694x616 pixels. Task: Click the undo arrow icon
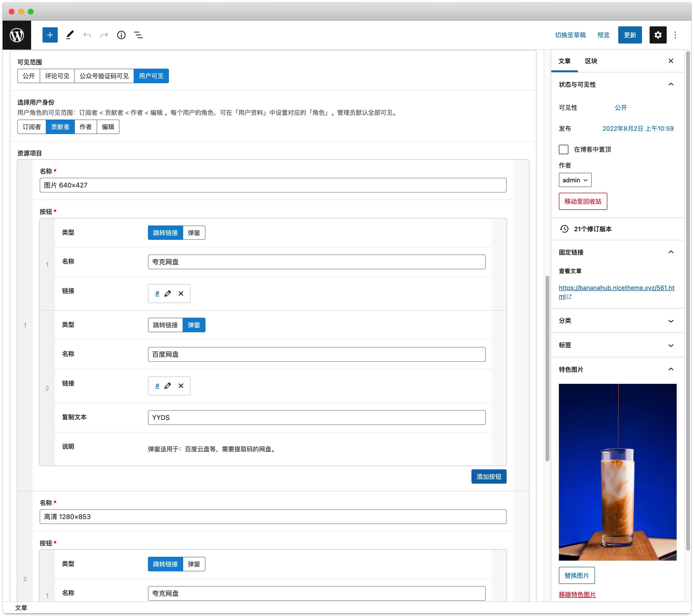pyautogui.click(x=87, y=35)
